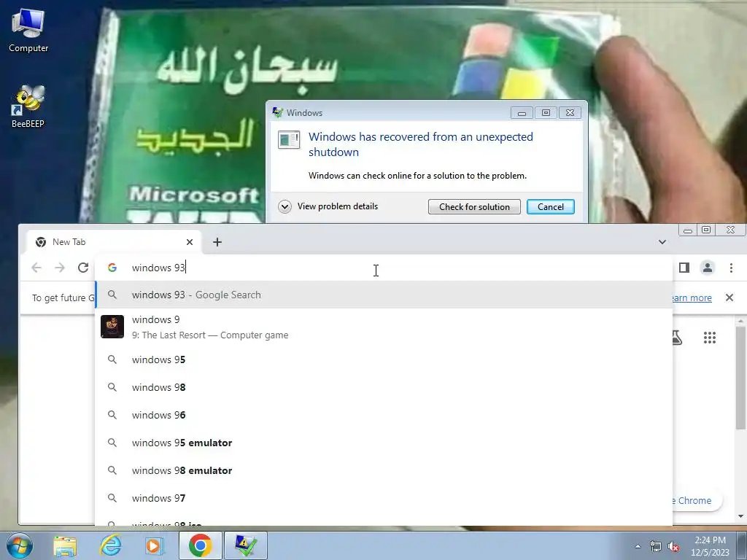The image size is (747, 560).
Task: Open Chrome three-dot menu
Action: pyautogui.click(x=731, y=268)
